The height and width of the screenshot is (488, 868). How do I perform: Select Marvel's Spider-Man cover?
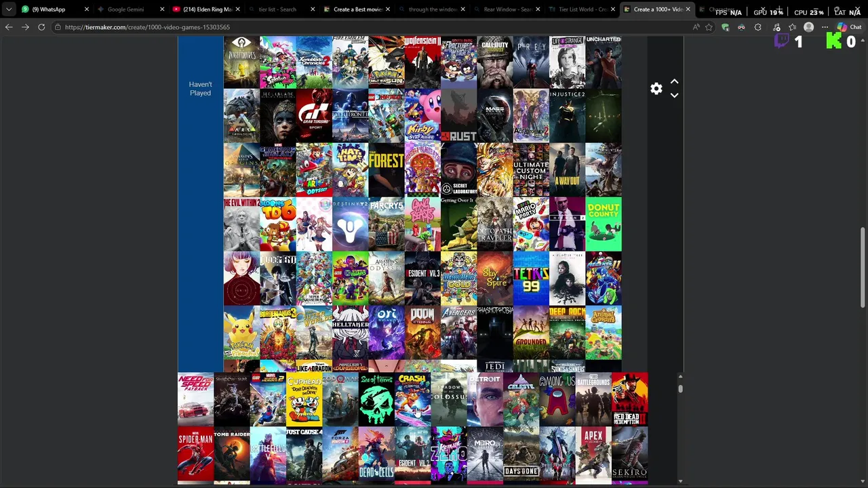click(195, 453)
